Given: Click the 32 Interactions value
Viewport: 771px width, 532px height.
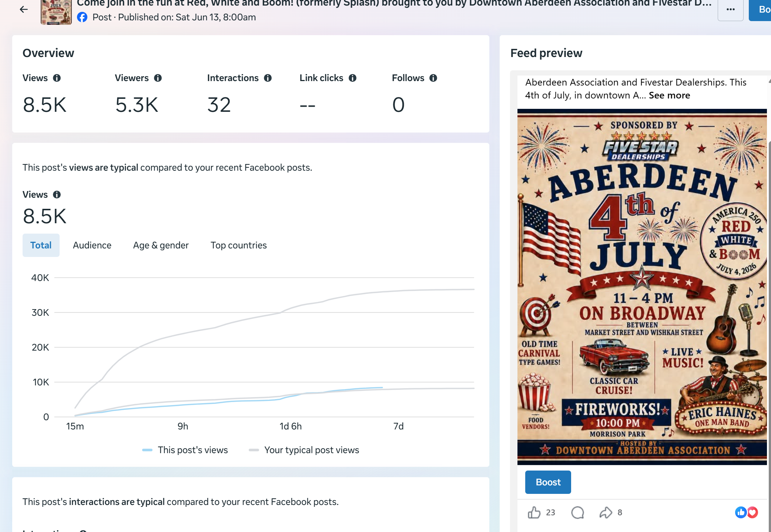Looking at the screenshot, I should point(219,105).
